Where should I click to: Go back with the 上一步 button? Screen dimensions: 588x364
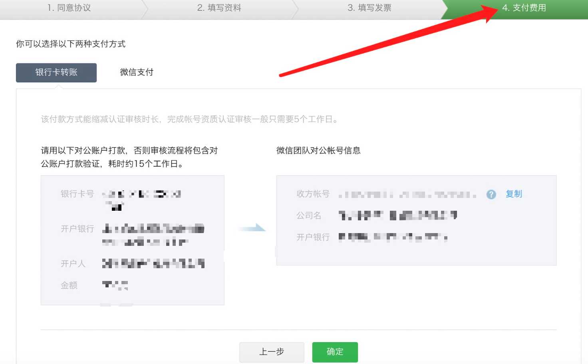272,352
